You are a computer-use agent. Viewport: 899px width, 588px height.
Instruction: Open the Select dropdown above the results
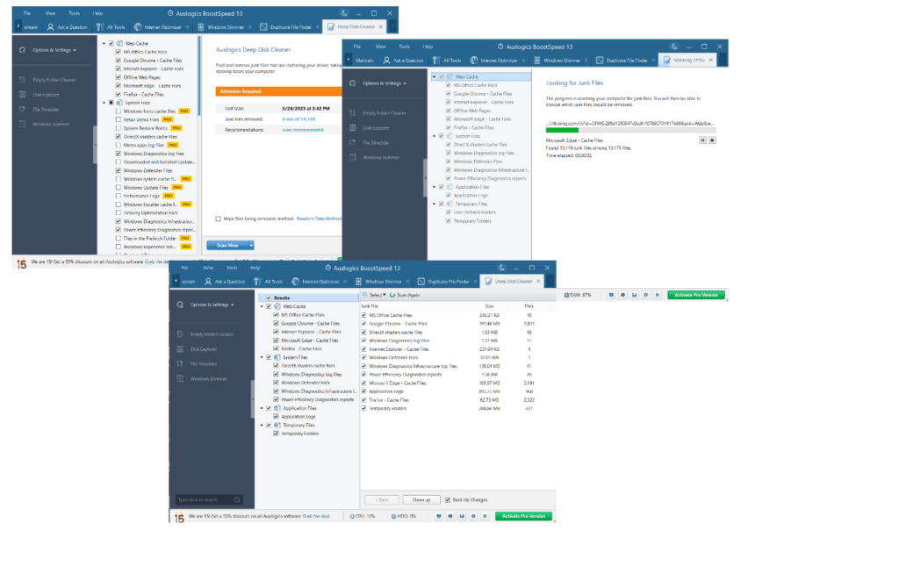tap(376, 295)
